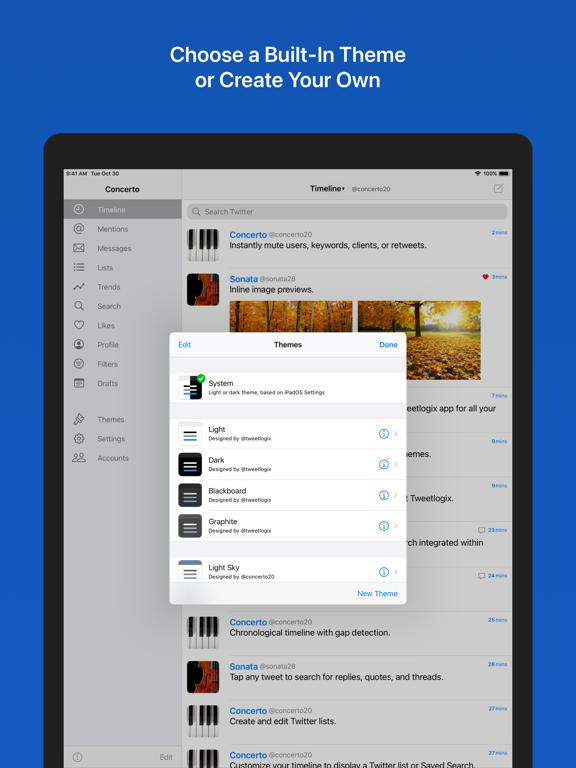Open the Filters icon

pyautogui.click(x=79, y=364)
